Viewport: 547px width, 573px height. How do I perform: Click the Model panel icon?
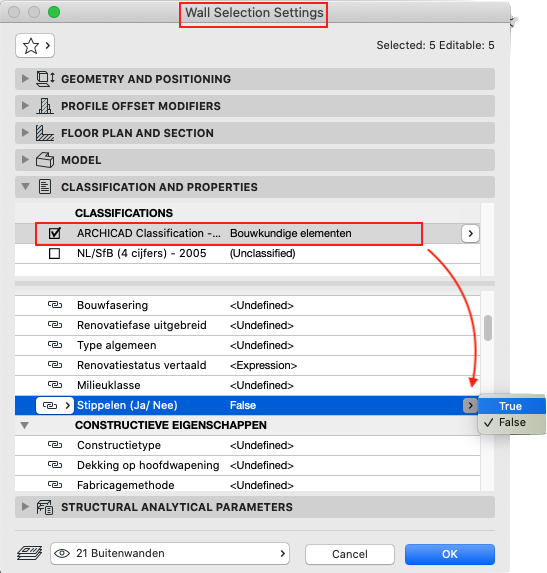(45, 160)
